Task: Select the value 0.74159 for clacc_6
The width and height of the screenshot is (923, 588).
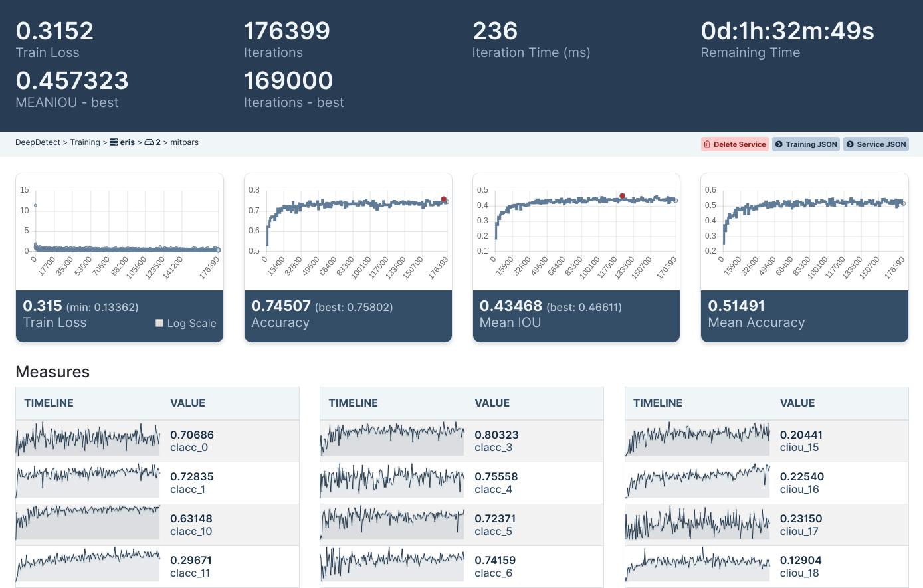Action: coord(495,560)
